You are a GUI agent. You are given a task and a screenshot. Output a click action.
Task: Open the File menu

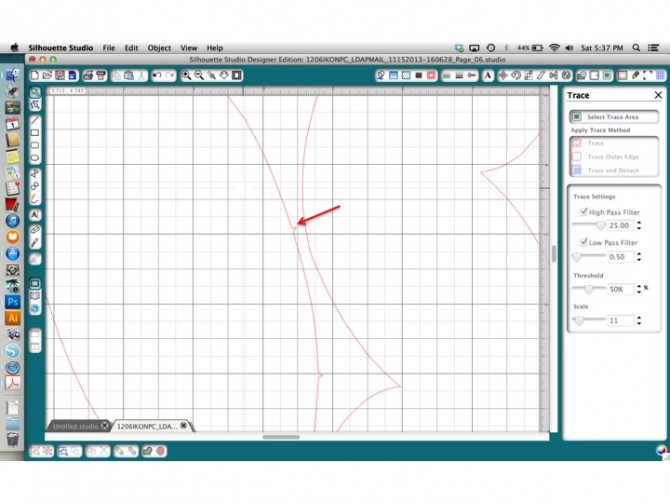[x=109, y=48]
